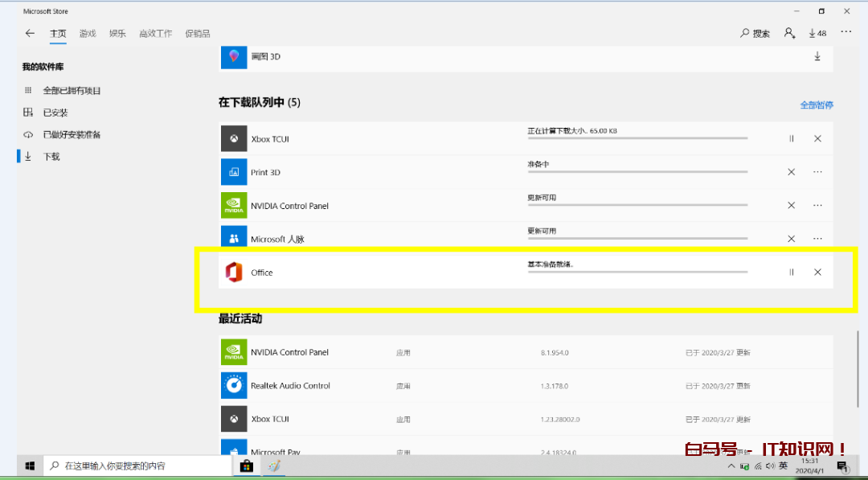Pause the Xbox TCUI download

(x=791, y=139)
